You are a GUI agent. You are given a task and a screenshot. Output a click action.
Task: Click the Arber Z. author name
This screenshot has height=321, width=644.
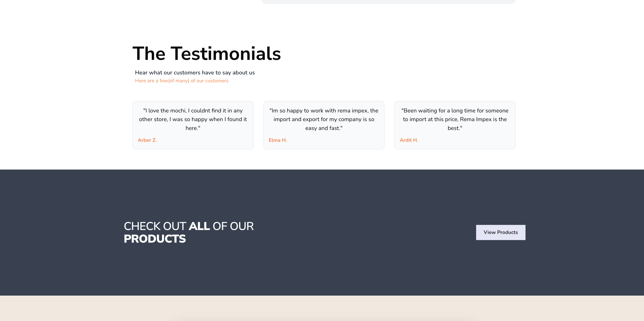(x=147, y=140)
